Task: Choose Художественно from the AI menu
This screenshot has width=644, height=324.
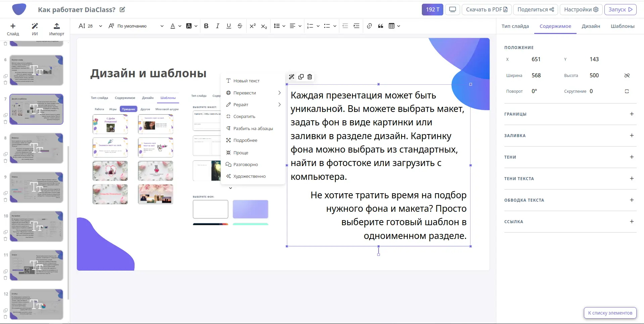Action: click(253, 176)
